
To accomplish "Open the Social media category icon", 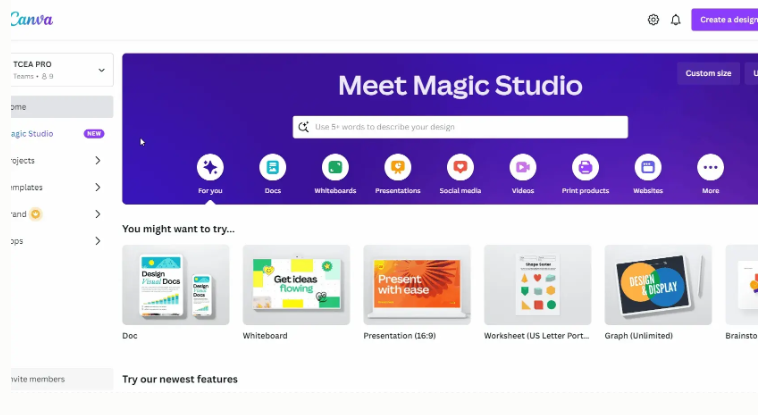I will (x=460, y=167).
